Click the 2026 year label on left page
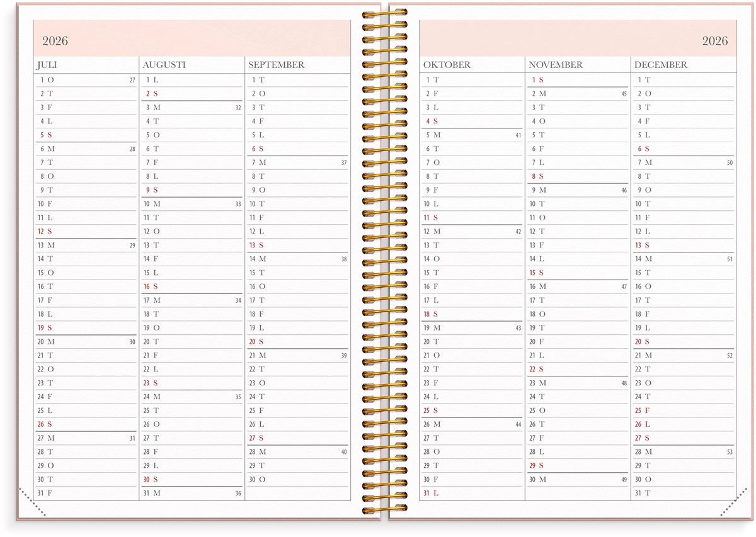 55,42
